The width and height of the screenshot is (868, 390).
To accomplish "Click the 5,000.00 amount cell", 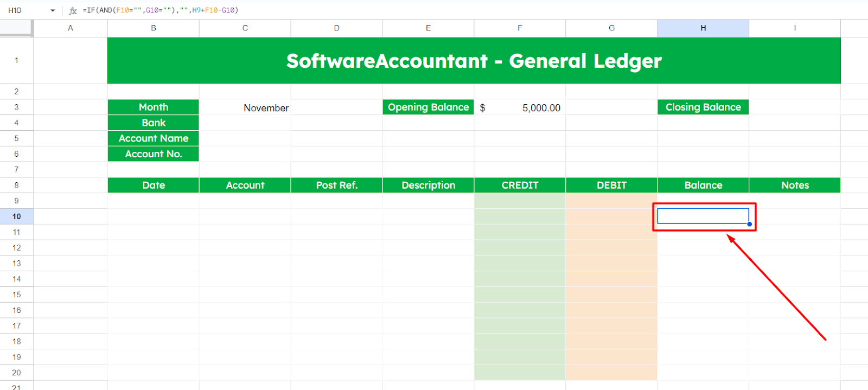I will pyautogui.click(x=520, y=107).
